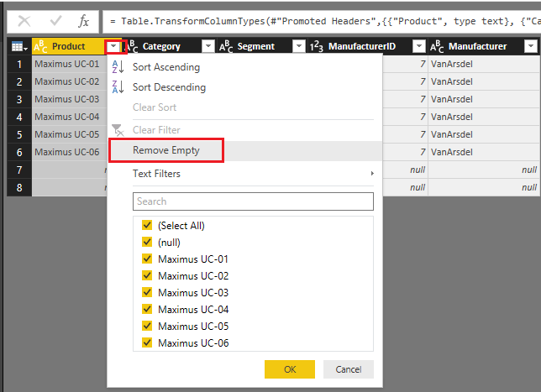The height and width of the screenshot is (392, 541).
Task: Open table options icon in grid corner
Action: click(19, 46)
